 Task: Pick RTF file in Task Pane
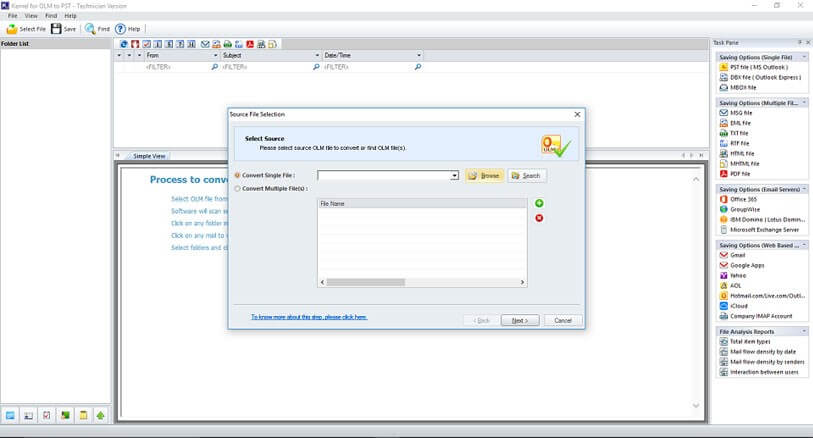[734, 144]
